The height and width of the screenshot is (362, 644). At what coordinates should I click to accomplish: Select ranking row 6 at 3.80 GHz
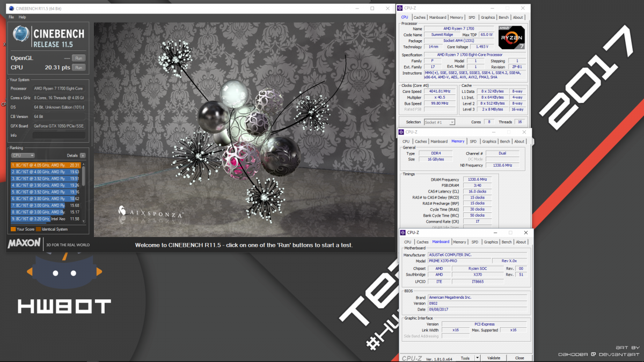pos(46,198)
